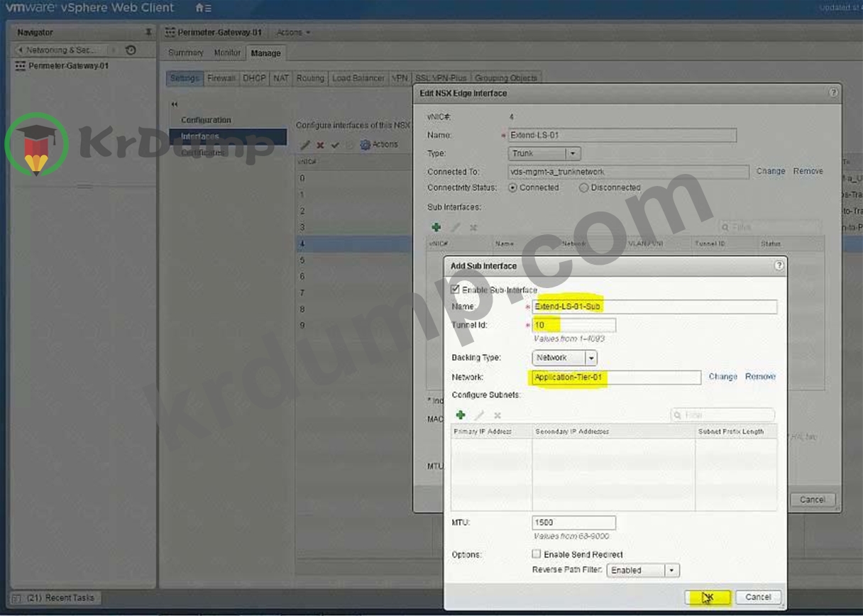Open the Actions dropdown beside Perimeter-Gateway-01
This screenshot has height=616, width=863.
pyautogui.click(x=293, y=33)
